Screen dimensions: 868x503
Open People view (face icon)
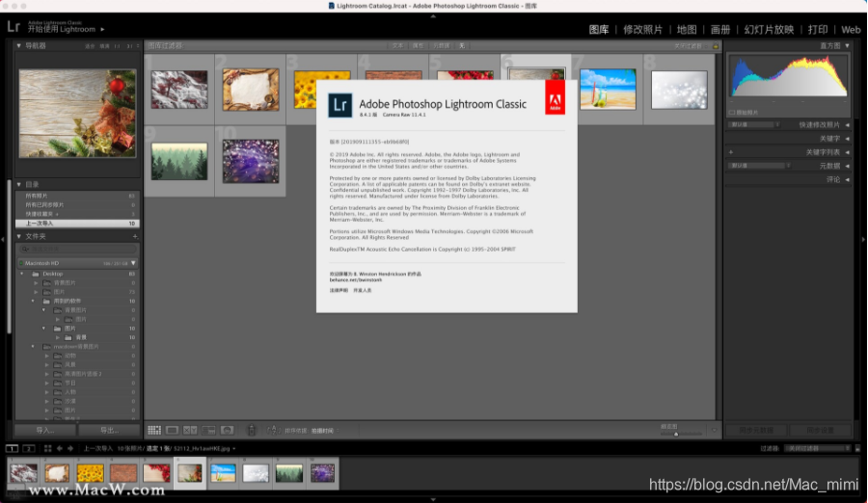[x=227, y=430]
